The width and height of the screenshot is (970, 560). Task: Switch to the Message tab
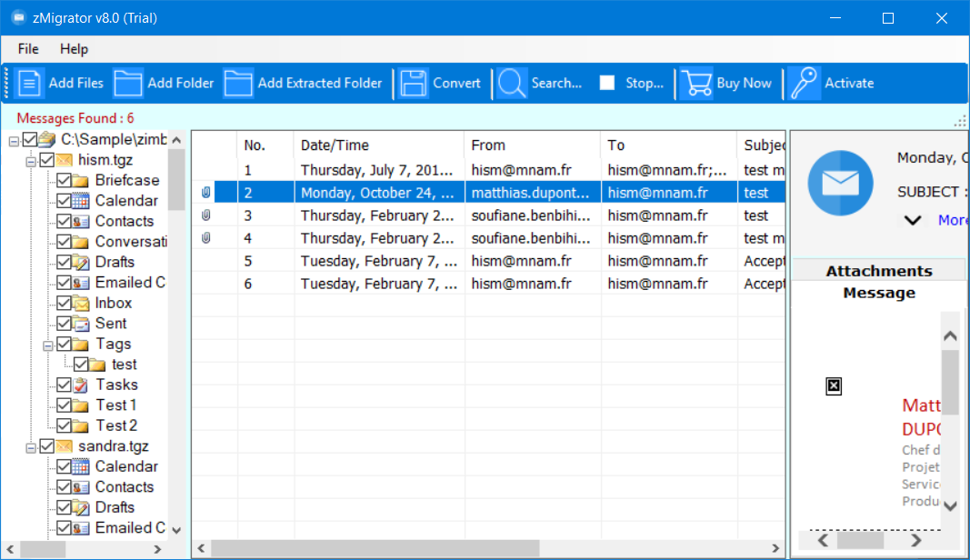(x=878, y=293)
